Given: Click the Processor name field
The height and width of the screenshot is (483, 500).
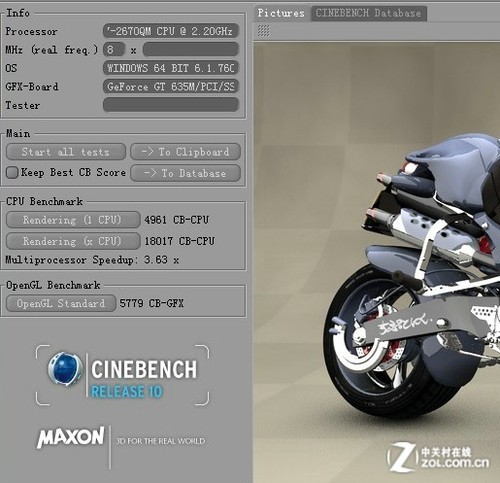Looking at the screenshot, I should click(x=171, y=31).
